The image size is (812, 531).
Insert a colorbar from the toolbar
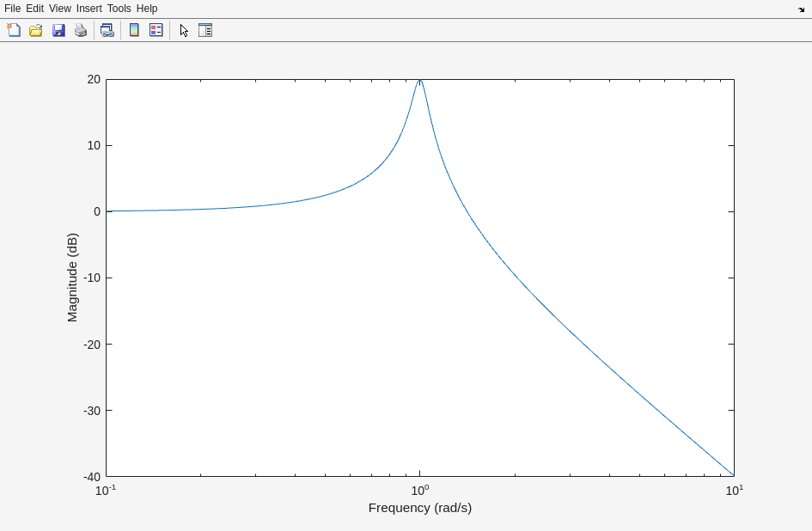pyautogui.click(x=134, y=30)
